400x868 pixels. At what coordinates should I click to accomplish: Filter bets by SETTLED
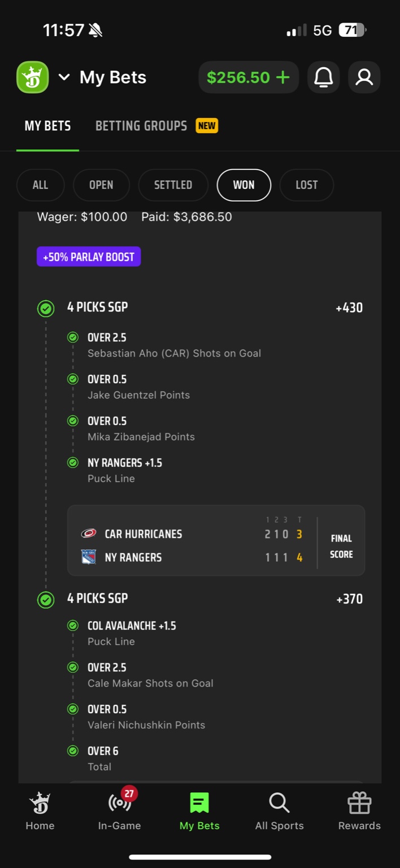[x=173, y=185]
